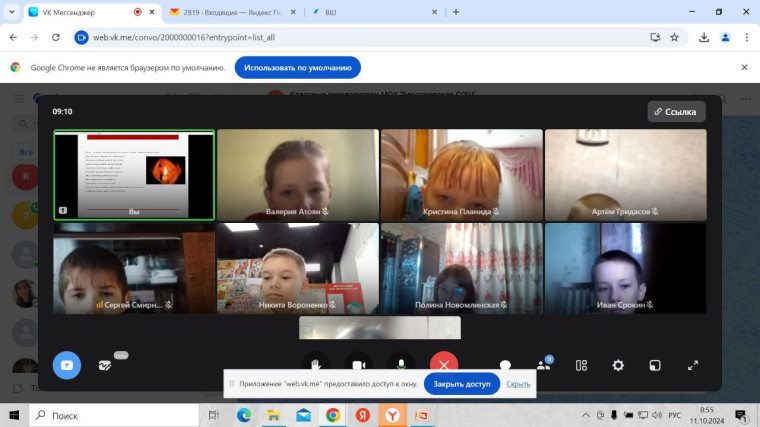Select your shared screen tile labeled Вы
Image resolution: width=760 pixels, height=427 pixels.
tap(134, 175)
